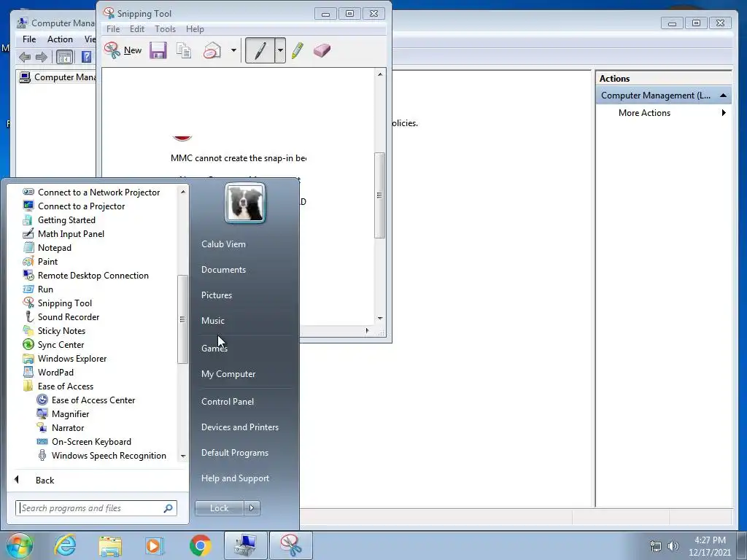The height and width of the screenshot is (560, 747).
Task: Copy the snip using copy icon
Action: click(184, 50)
